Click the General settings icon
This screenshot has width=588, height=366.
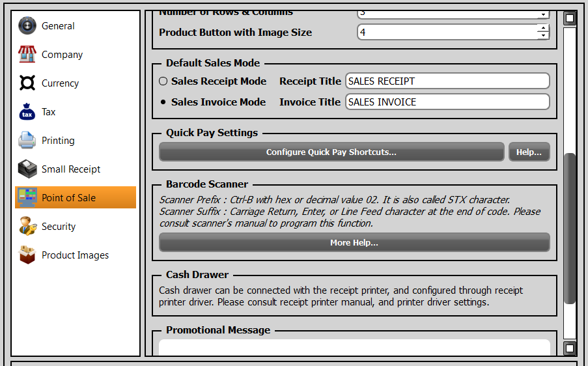[x=27, y=26]
